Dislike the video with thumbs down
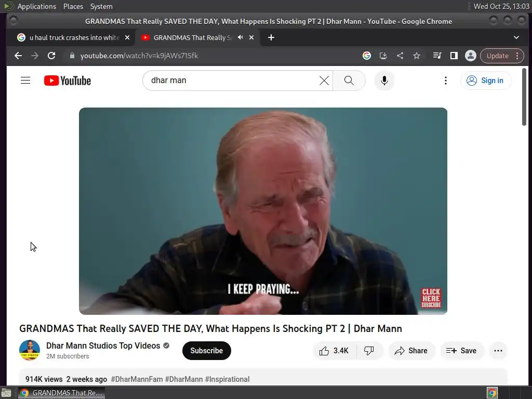The width and height of the screenshot is (532, 399). (369, 351)
